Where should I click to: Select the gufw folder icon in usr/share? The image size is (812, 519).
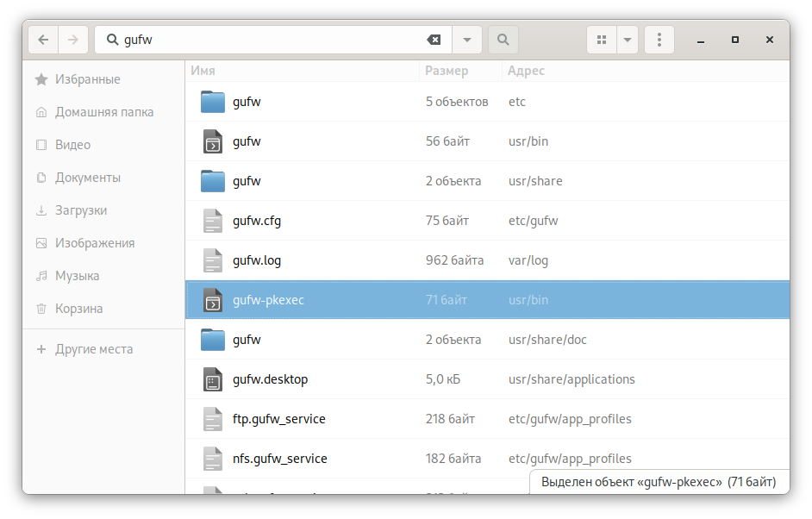pyautogui.click(x=213, y=181)
